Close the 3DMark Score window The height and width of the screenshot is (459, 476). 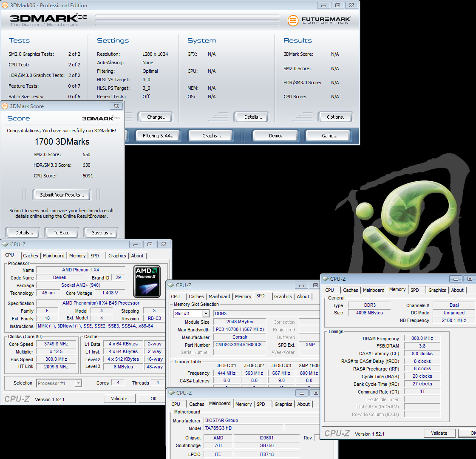116,106
